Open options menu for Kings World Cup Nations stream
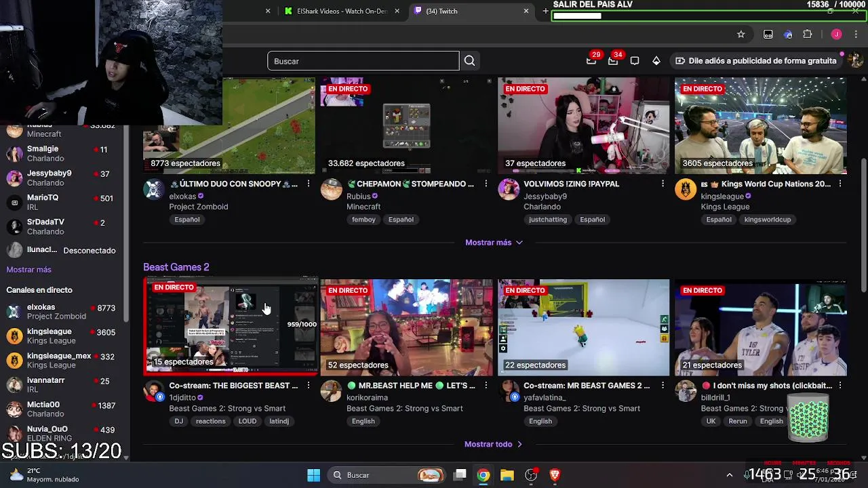This screenshot has width=868, height=488. (840, 184)
